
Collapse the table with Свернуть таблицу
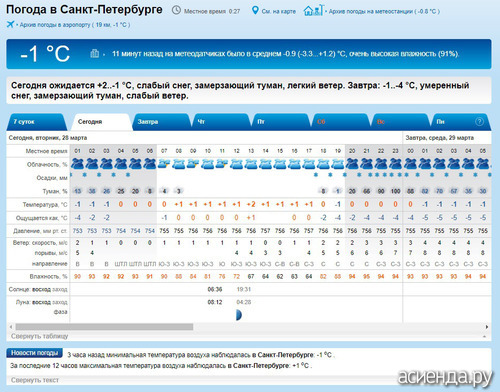(39, 336)
